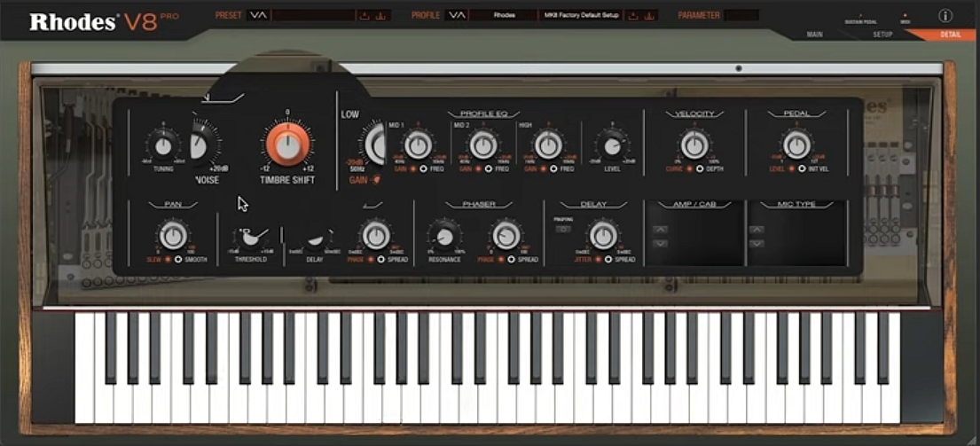This screenshot has width=980, height=446.
Task: Switch to the Main tab
Action: click(x=814, y=35)
